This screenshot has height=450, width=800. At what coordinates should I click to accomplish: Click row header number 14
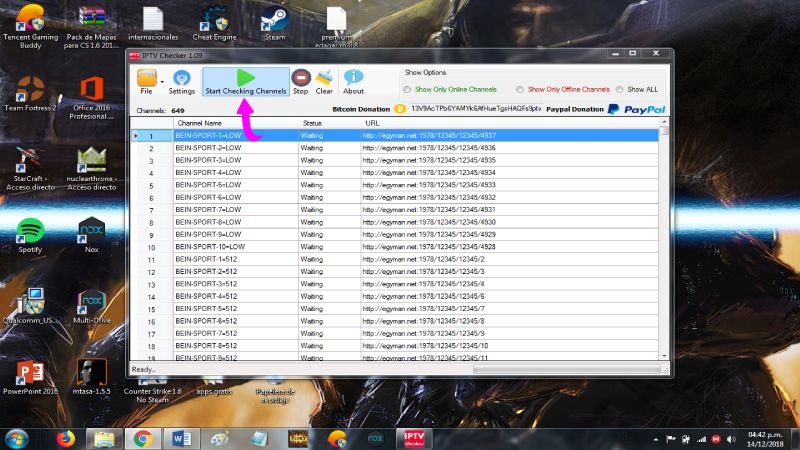coord(152,296)
